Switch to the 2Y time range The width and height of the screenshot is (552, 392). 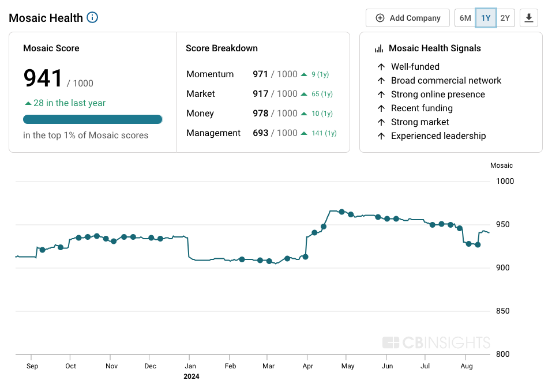click(505, 18)
